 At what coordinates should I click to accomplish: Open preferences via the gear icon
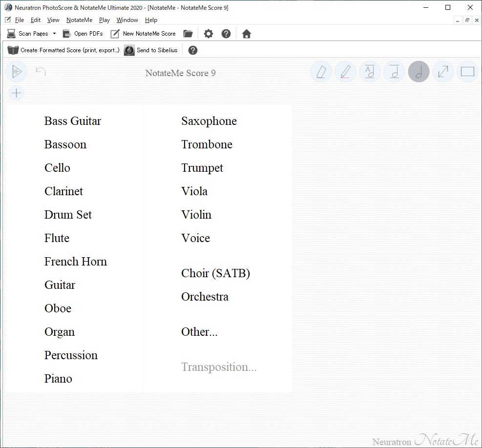209,34
